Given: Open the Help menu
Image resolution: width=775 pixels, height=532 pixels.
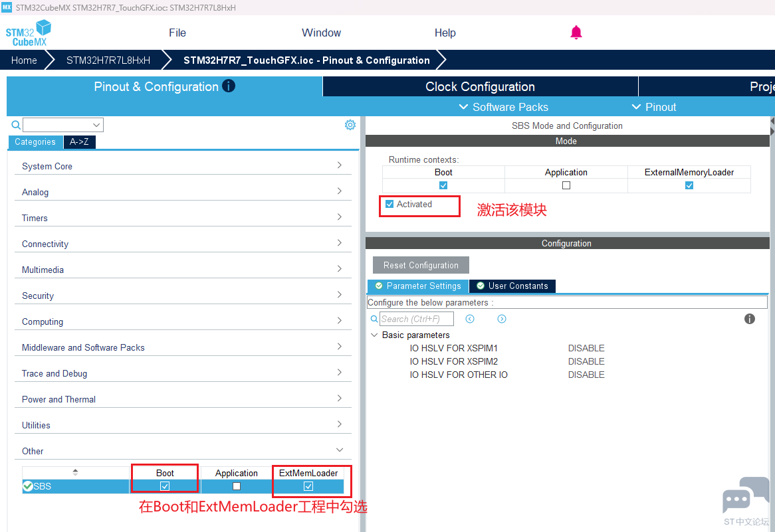Looking at the screenshot, I should [445, 33].
